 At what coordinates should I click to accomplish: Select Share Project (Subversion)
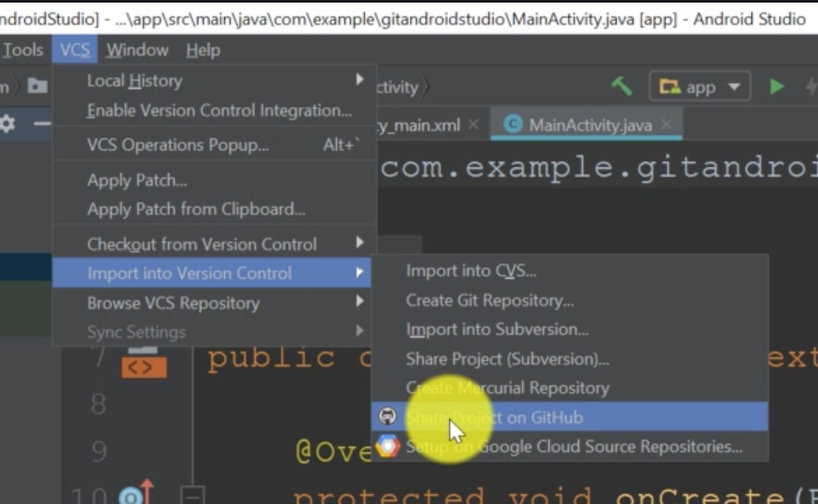pyautogui.click(x=569, y=359)
